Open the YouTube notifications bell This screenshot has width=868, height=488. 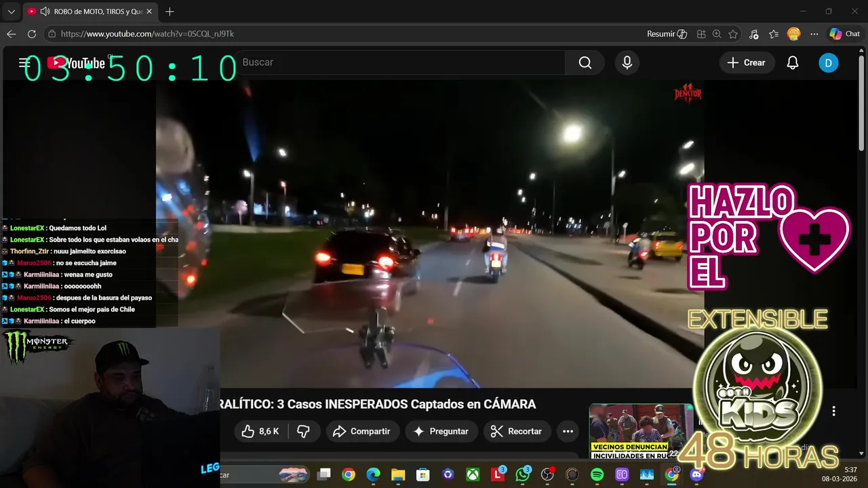[792, 63]
